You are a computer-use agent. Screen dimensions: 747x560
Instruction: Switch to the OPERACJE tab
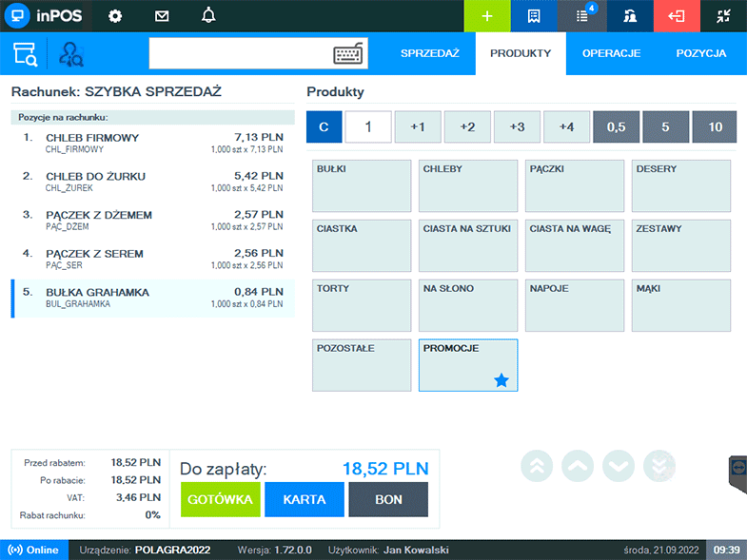[611, 53]
